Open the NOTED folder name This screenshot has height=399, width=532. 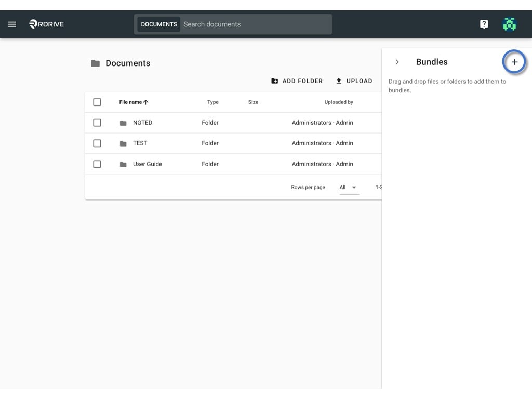point(142,123)
